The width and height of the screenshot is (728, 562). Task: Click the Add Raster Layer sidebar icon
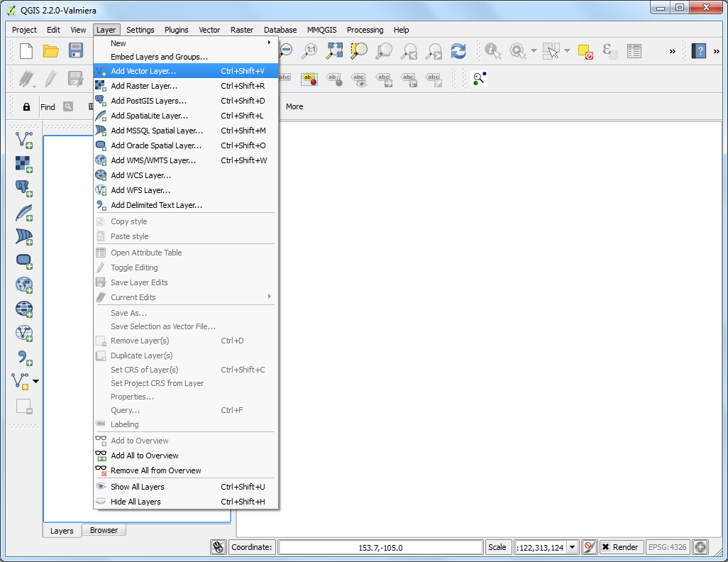click(23, 164)
